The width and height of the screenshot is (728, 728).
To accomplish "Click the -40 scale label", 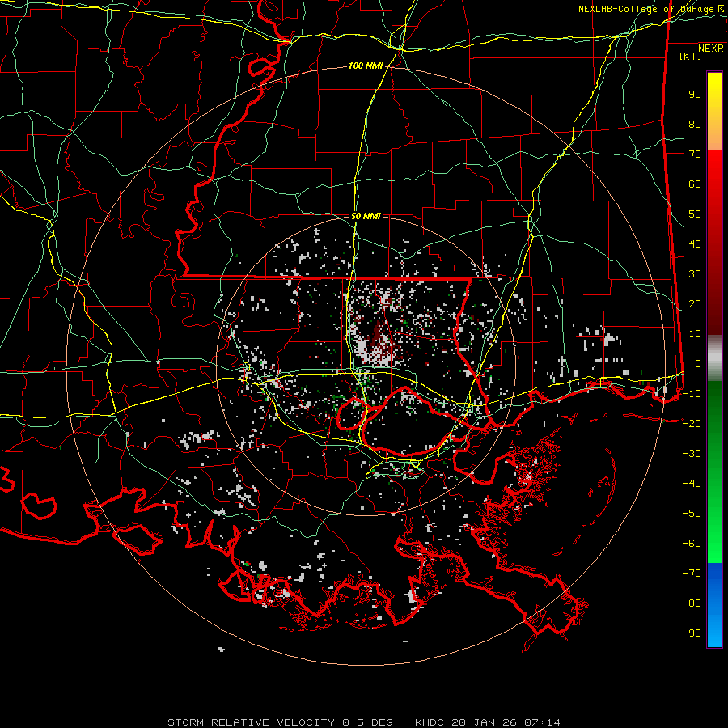I will click(692, 484).
